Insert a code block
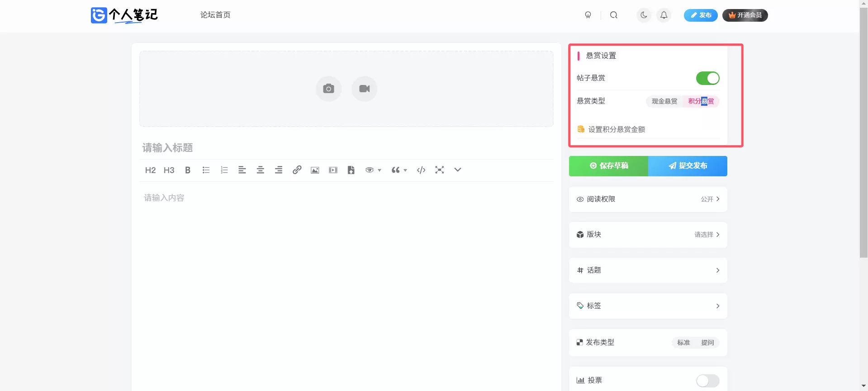This screenshot has width=868, height=391. 421,170
